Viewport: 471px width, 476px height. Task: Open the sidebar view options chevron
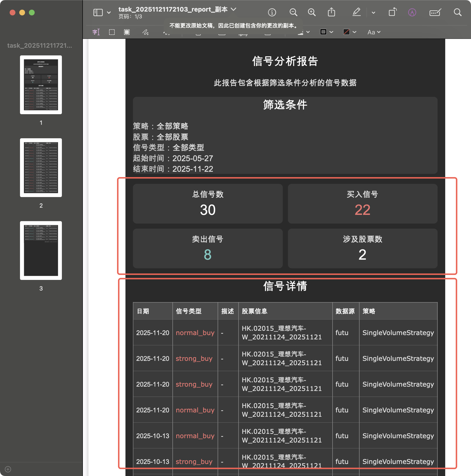point(109,12)
